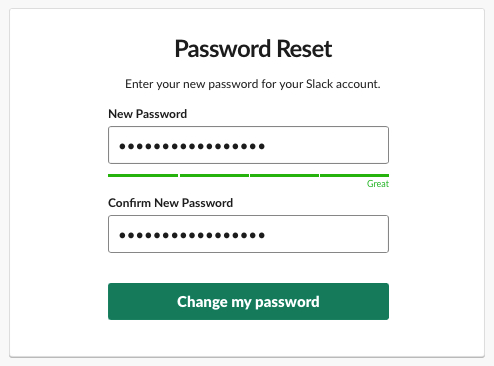Click the first masked dot in New Password
This screenshot has width=494, height=366.
pos(122,146)
